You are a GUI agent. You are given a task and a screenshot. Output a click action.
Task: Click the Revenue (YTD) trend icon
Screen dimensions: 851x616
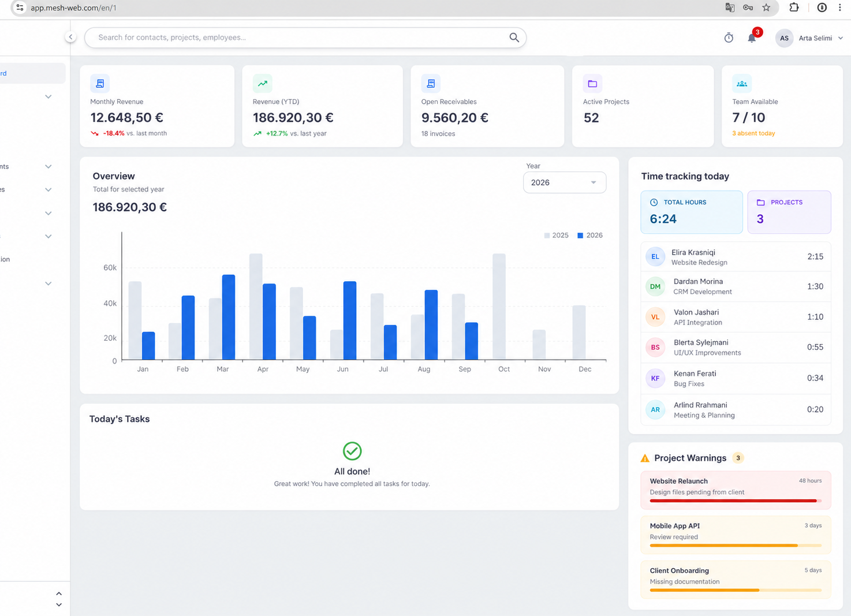(263, 84)
